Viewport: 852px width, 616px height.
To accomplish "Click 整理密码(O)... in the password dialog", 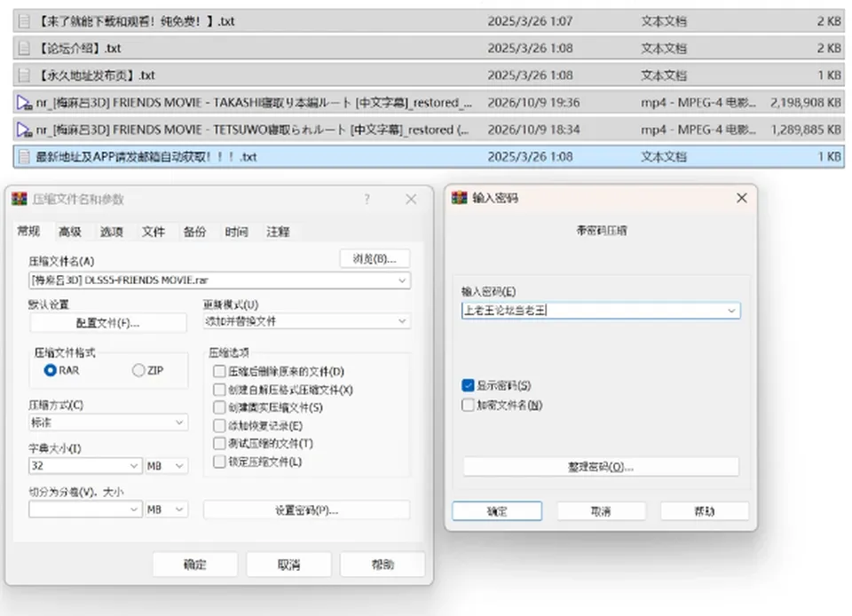I will coord(601,467).
